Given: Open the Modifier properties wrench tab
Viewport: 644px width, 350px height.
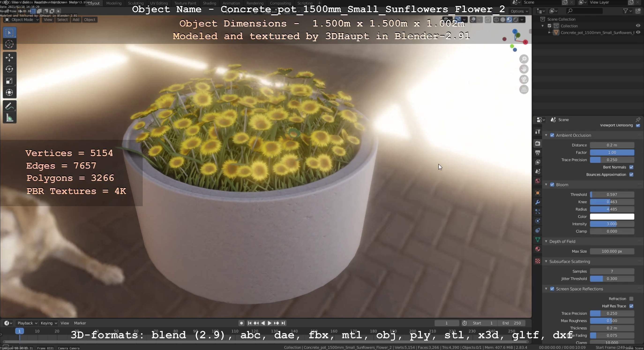Looking at the screenshot, I should click(x=538, y=202).
